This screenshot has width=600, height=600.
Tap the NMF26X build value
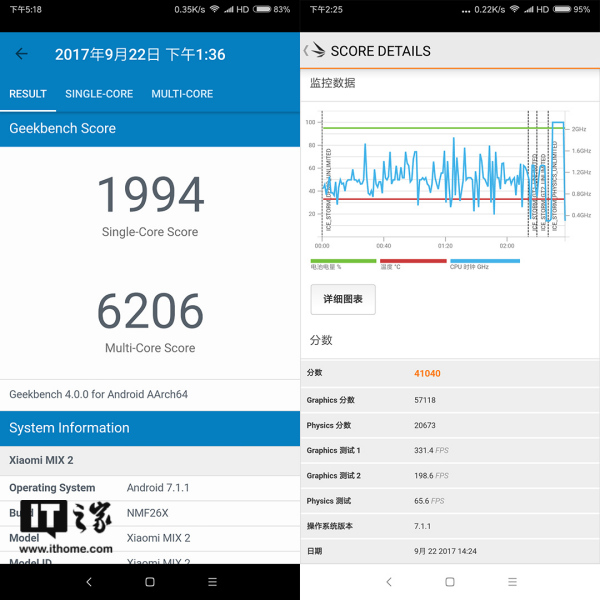pyautogui.click(x=148, y=513)
